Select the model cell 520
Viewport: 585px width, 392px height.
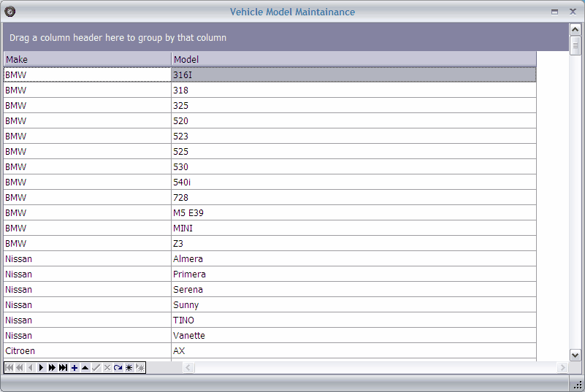point(353,121)
